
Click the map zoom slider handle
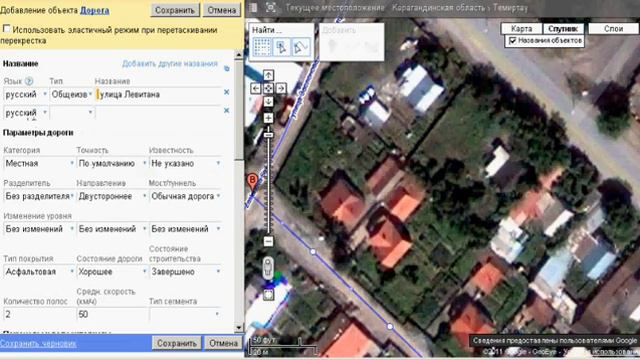click(x=268, y=135)
